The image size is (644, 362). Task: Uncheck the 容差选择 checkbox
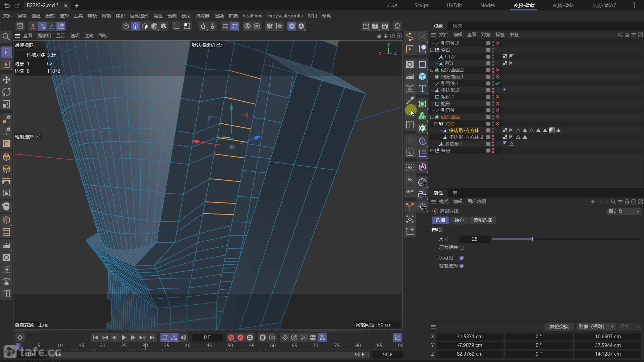(462, 266)
